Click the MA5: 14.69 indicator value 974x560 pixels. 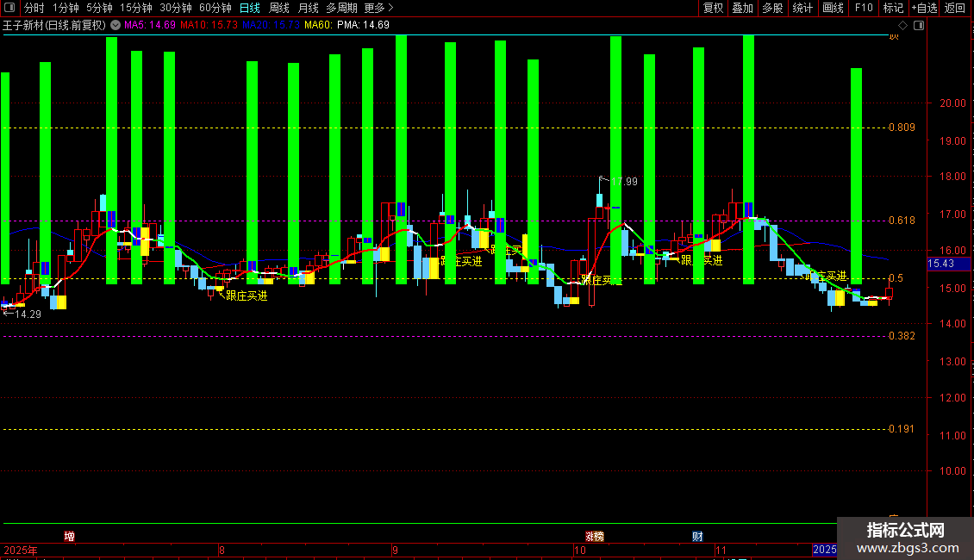coord(150,25)
